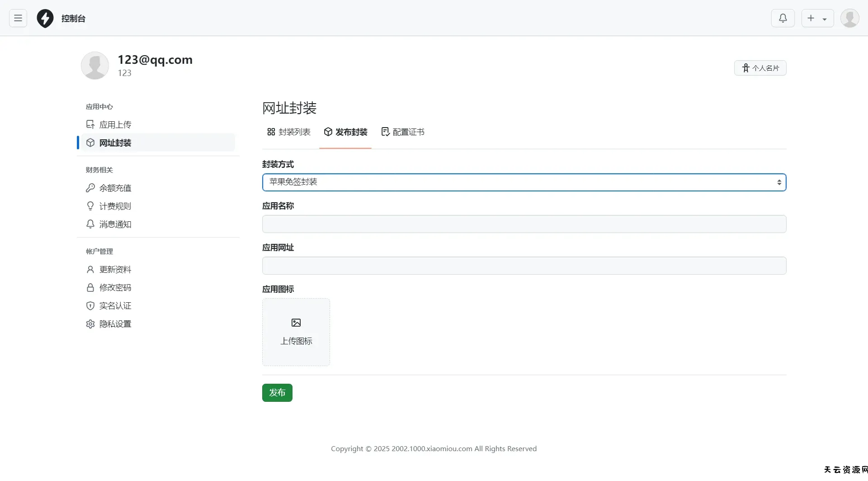Switch to the 配置证书 tab

(x=403, y=132)
